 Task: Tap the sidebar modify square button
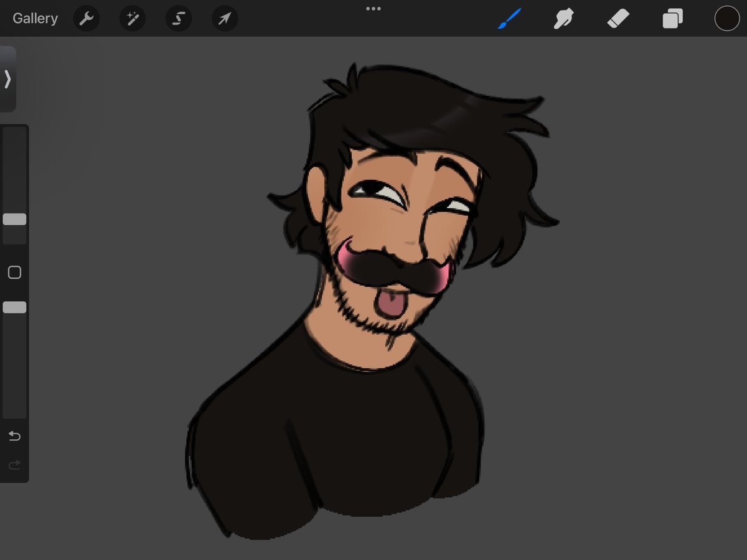[14, 273]
